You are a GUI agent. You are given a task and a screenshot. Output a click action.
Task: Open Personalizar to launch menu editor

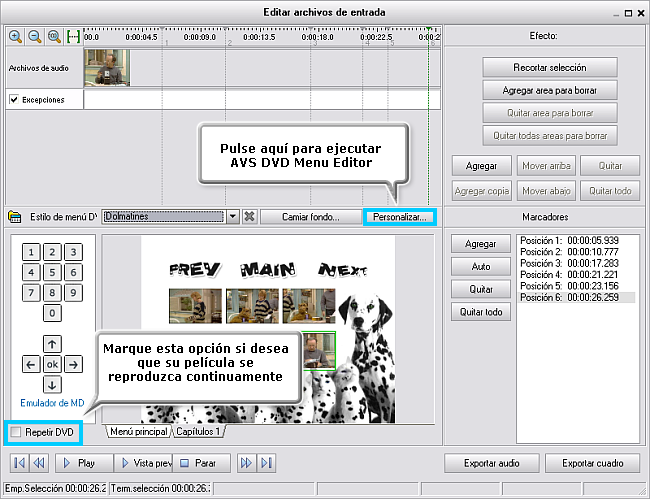[x=400, y=217]
